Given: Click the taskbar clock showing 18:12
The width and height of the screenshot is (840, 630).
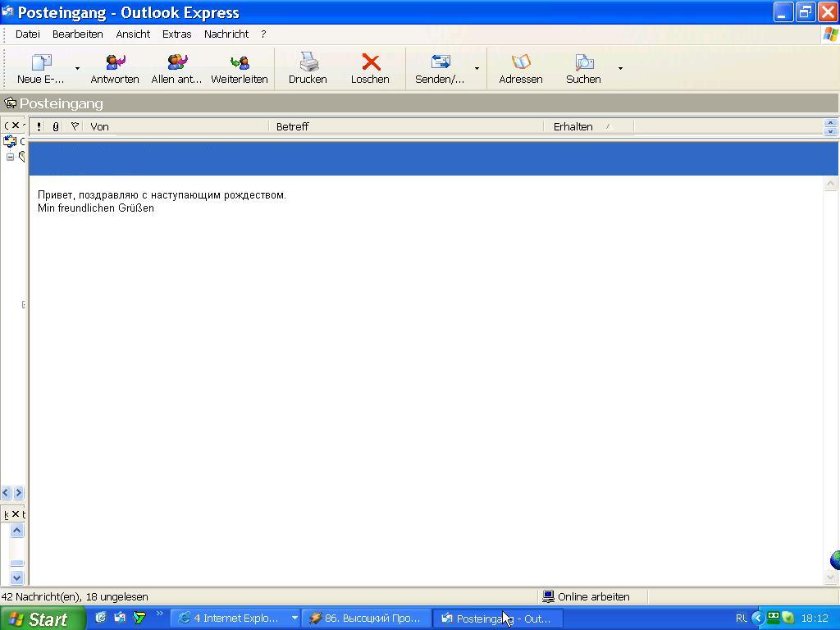Looking at the screenshot, I should click(x=815, y=619).
